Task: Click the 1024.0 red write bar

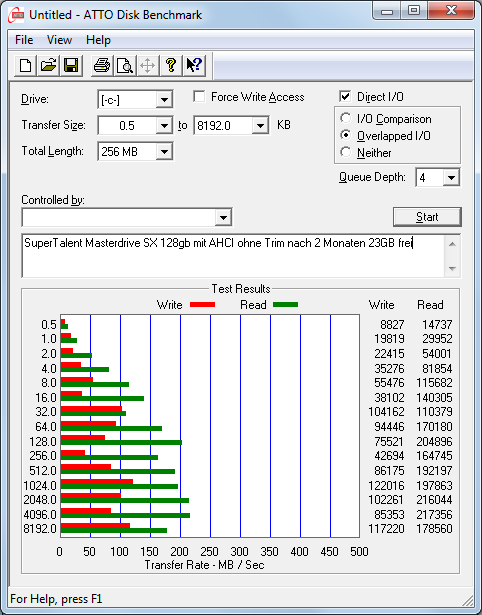Action: point(97,482)
